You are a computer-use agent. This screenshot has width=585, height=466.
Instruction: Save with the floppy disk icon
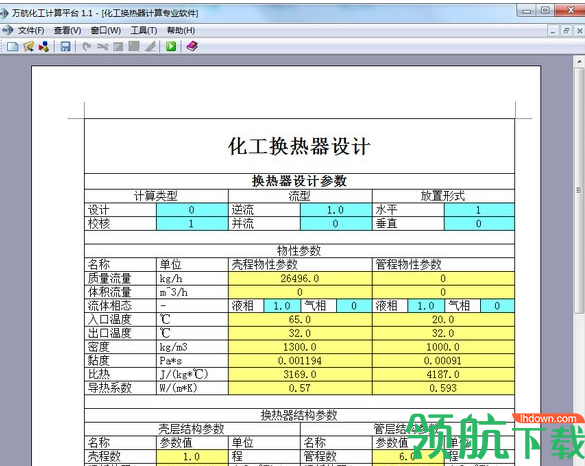point(65,47)
